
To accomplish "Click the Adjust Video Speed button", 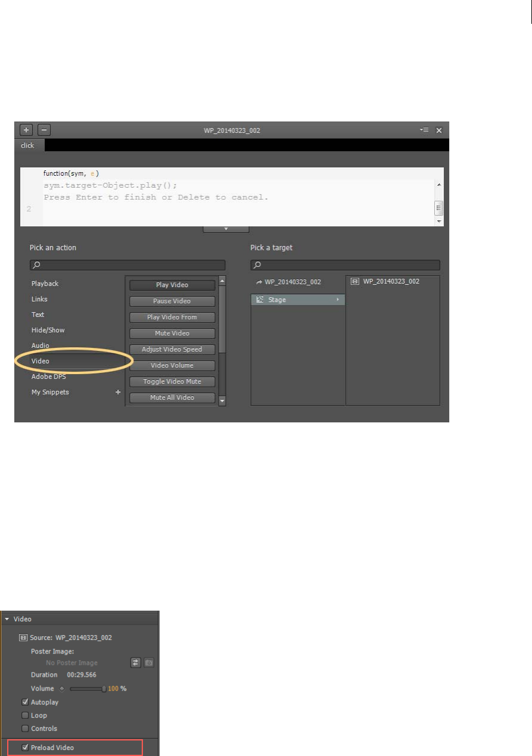I will (x=172, y=349).
